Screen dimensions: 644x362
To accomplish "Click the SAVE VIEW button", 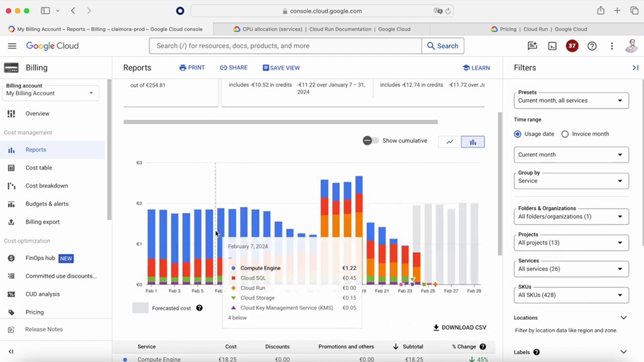I will (281, 68).
